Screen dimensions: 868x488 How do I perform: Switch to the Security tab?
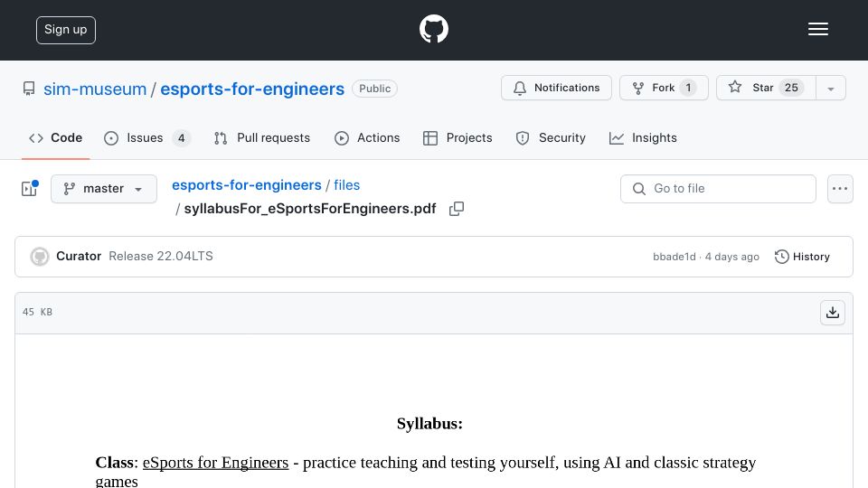tap(551, 137)
